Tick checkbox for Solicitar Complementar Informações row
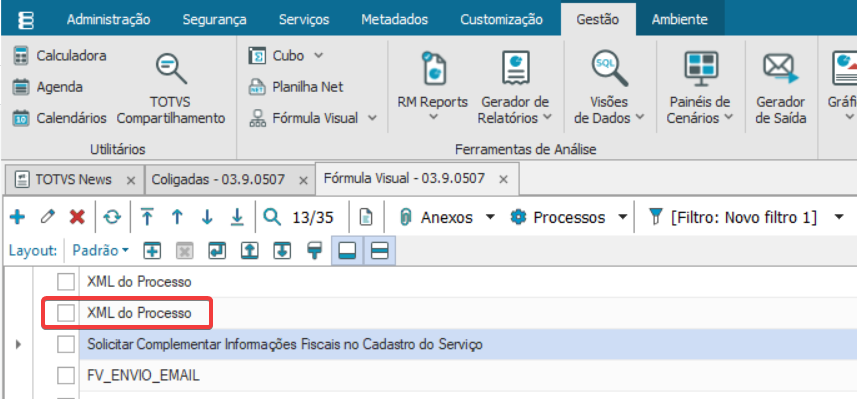Viewport: 857px width, 399px height. [66, 344]
